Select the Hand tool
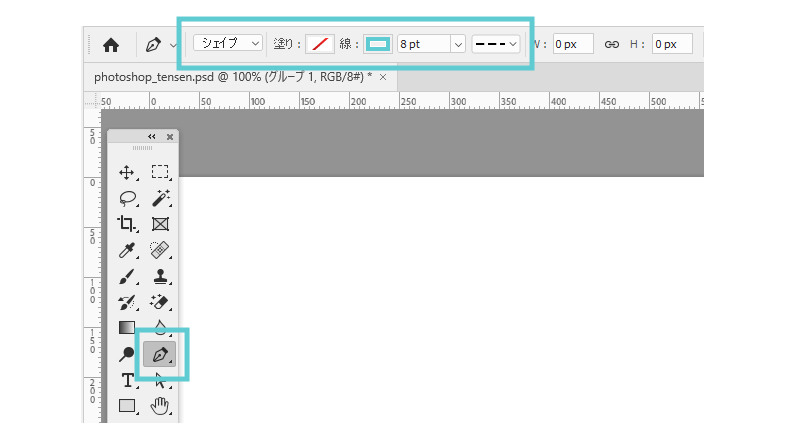The width and height of the screenshot is (798, 423). pyautogui.click(x=159, y=406)
